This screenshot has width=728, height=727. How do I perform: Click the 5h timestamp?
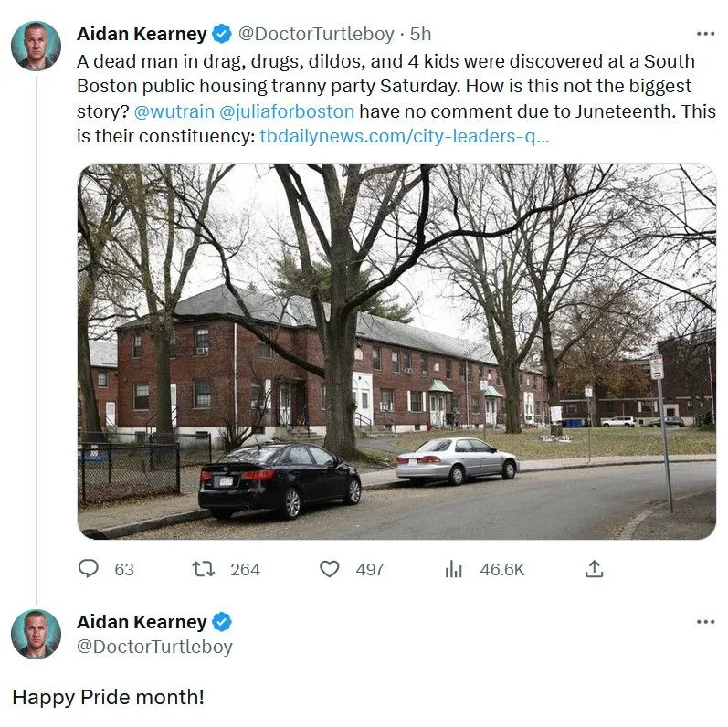point(420,35)
